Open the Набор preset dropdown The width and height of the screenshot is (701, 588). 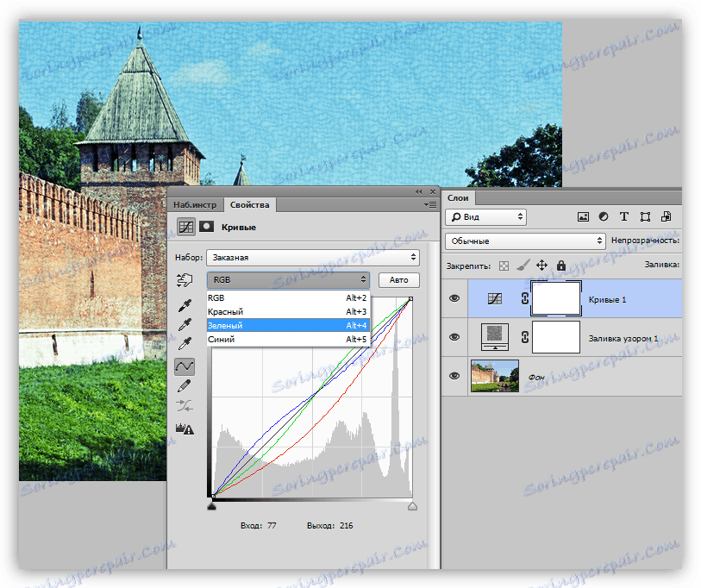pyautogui.click(x=313, y=258)
